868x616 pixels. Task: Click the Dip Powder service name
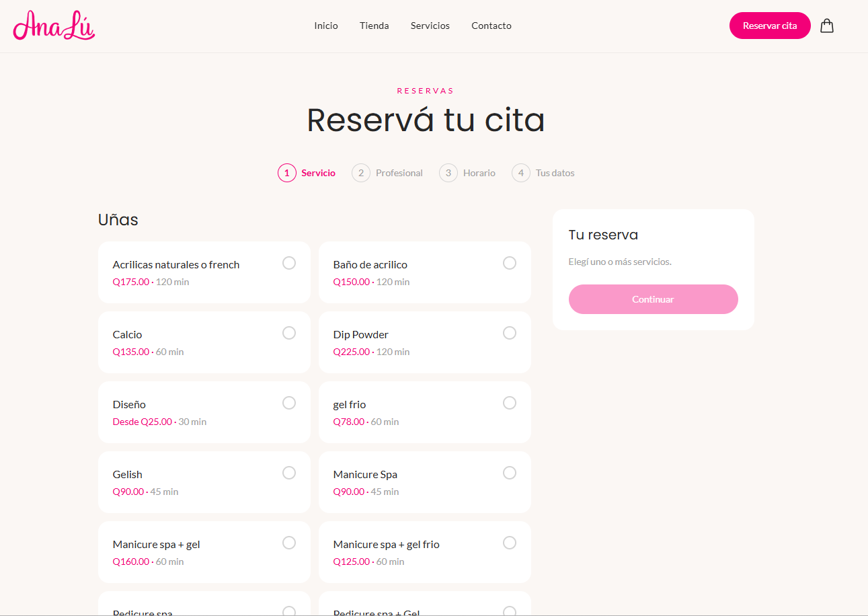(361, 335)
